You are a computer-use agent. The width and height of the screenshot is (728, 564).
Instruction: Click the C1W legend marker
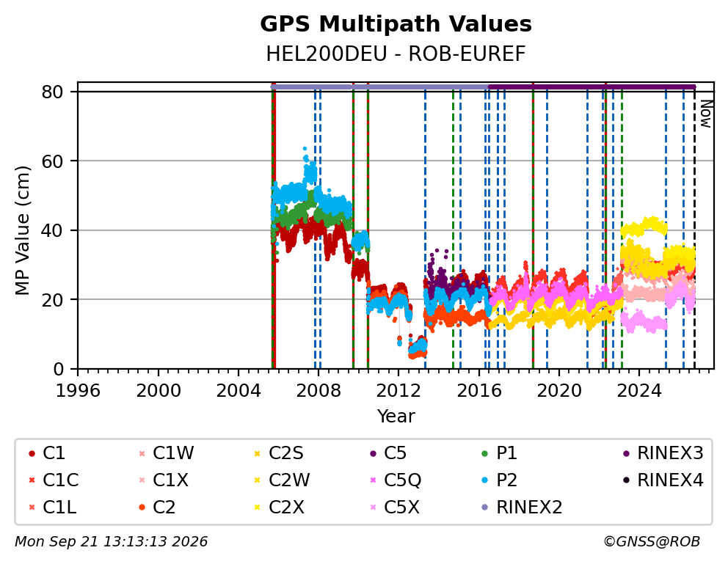coord(142,453)
